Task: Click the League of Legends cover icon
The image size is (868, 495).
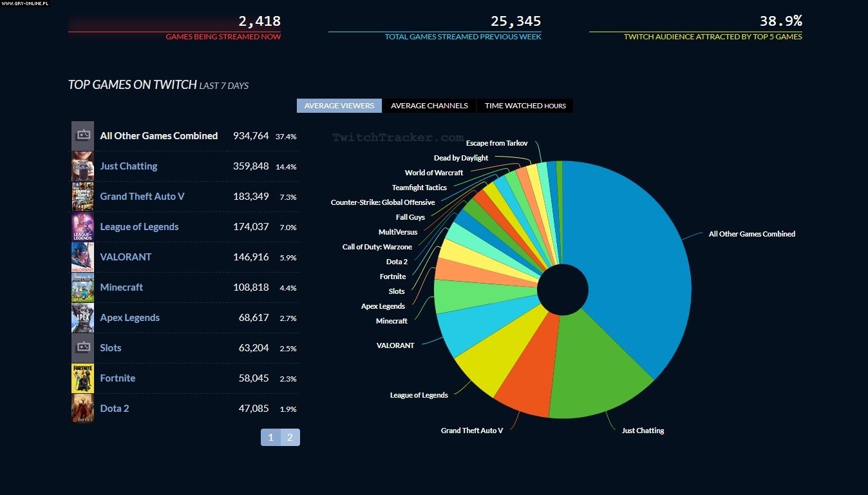Action: (82, 227)
